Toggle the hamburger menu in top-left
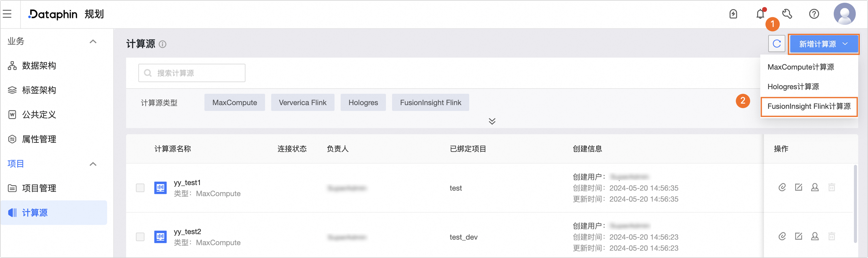 click(x=7, y=14)
